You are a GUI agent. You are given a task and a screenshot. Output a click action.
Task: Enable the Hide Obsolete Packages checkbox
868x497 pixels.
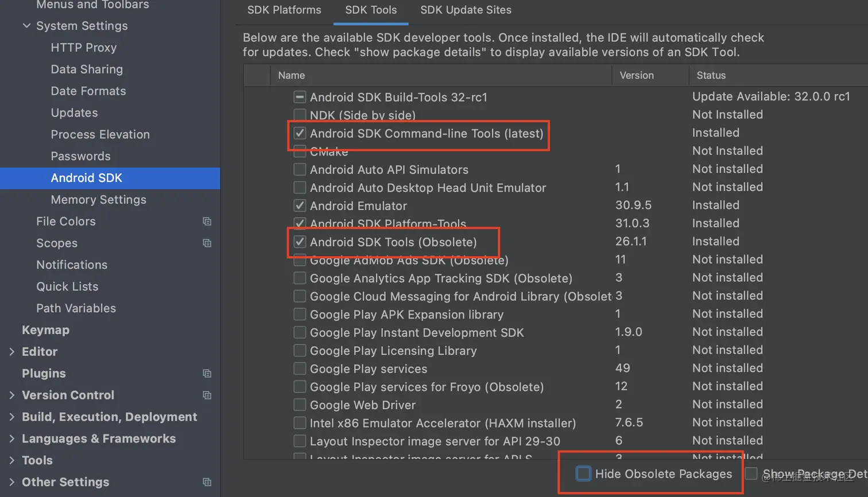[x=583, y=474]
